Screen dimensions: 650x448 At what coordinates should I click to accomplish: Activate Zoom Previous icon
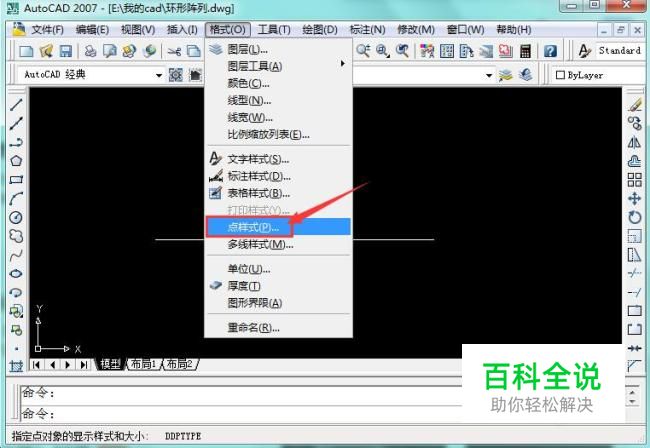[x=402, y=51]
